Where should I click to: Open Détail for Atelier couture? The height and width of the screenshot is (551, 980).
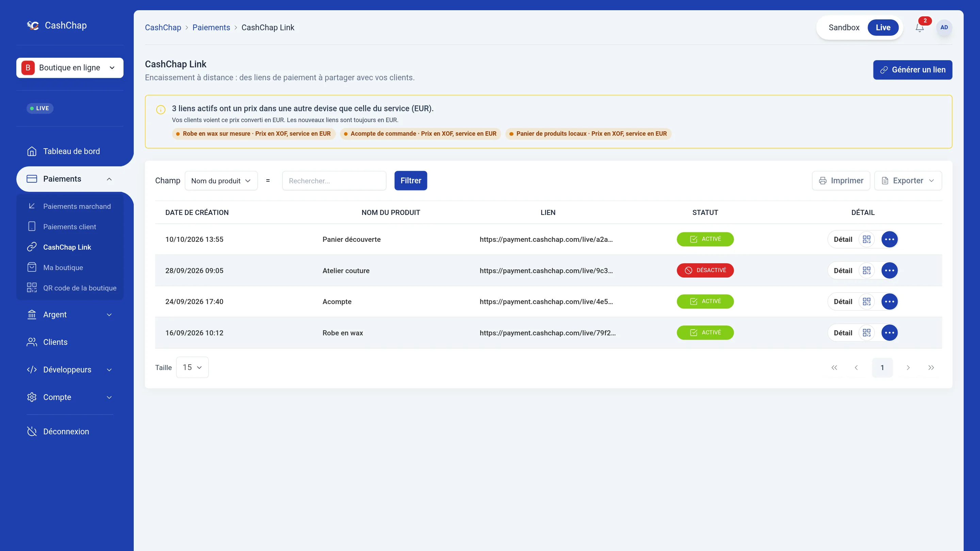pyautogui.click(x=843, y=270)
